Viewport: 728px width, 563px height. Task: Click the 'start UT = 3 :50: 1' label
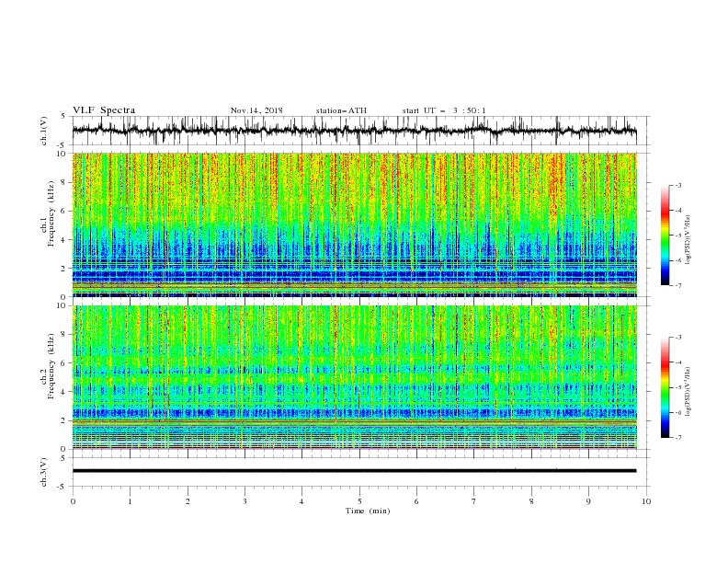pos(444,110)
